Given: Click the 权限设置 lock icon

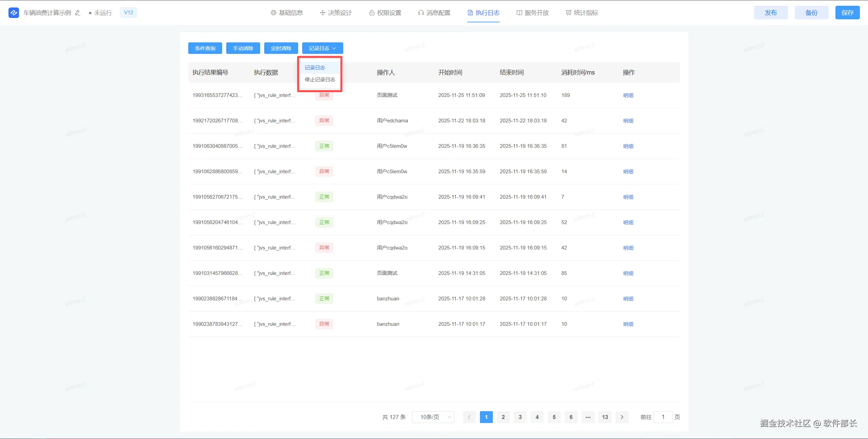Looking at the screenshot, I should pos(372,13).
